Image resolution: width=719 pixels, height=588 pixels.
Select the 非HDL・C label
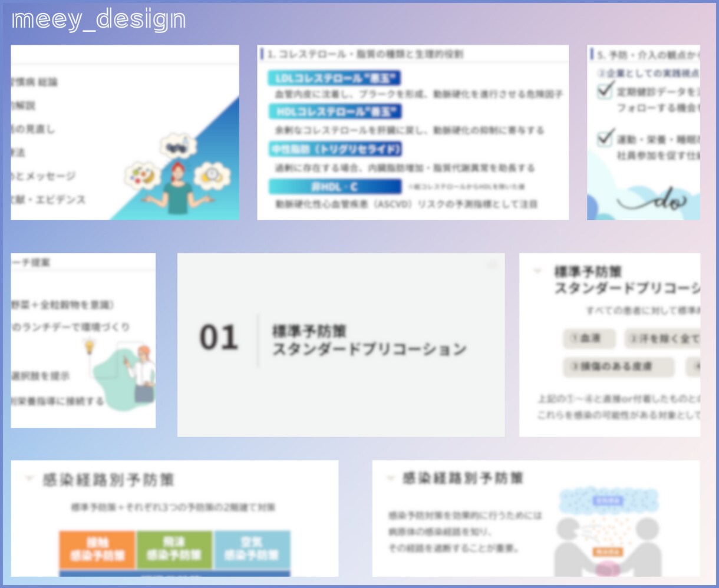335,187
